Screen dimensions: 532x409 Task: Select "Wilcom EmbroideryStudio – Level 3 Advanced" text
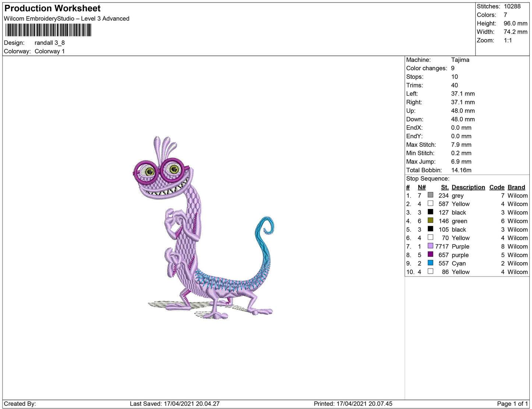tap(67, 19)
